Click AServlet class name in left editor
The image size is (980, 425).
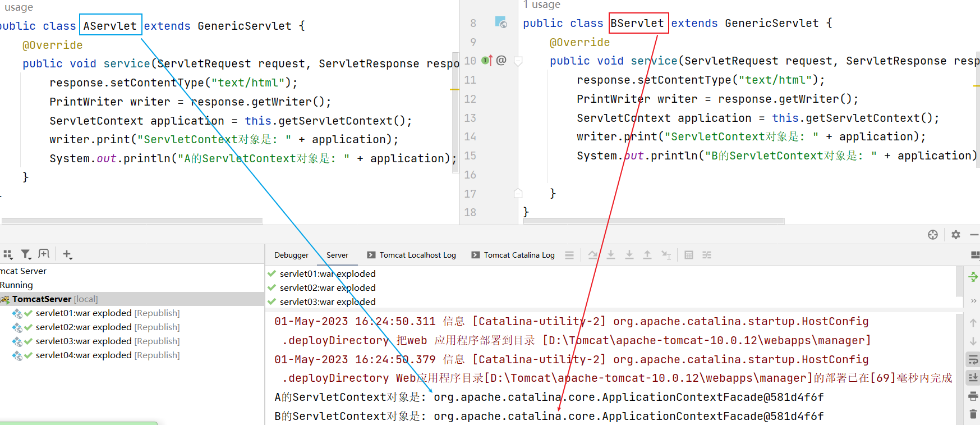pos(110,26)
